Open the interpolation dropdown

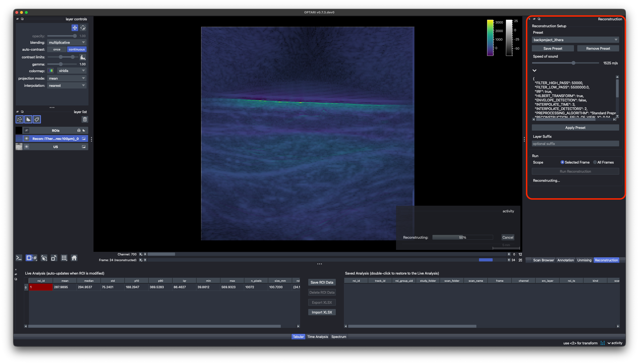(x=67, y=86)
